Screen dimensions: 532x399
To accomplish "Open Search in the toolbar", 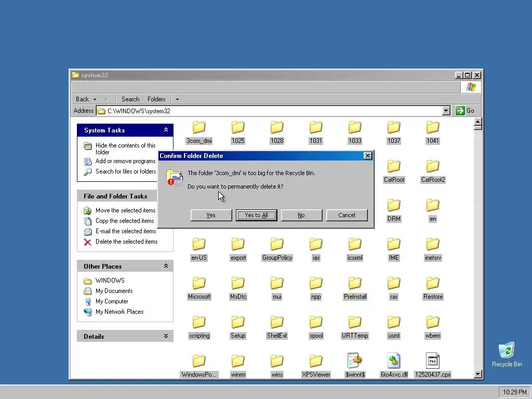I will (x=130, y=99).
